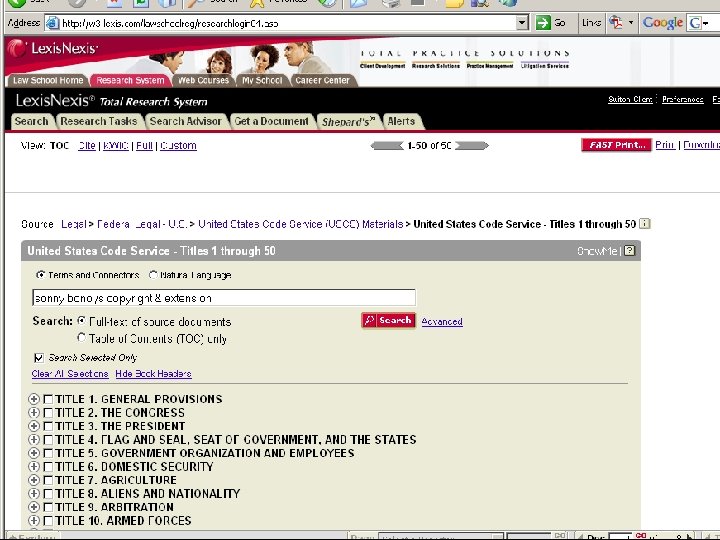Expand Title 4 Flag and Seal
Screen dimensions: 720x540
[x=34, y=439]
